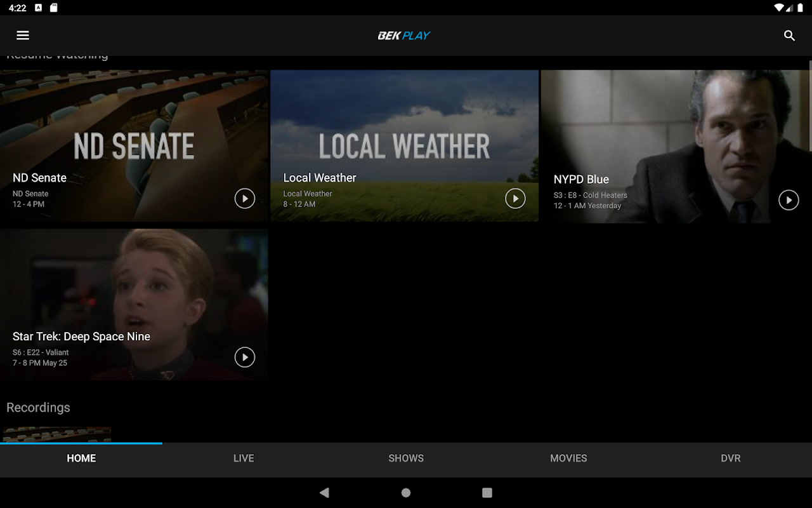Switch to the HOME tab
Viewport: 812px width, 508px height.
[x=81, y=458]
